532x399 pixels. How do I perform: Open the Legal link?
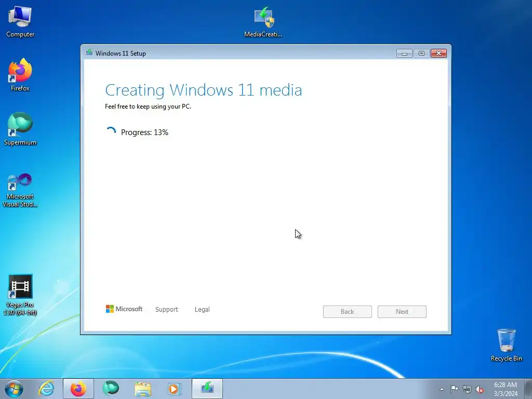pos(202,310)
